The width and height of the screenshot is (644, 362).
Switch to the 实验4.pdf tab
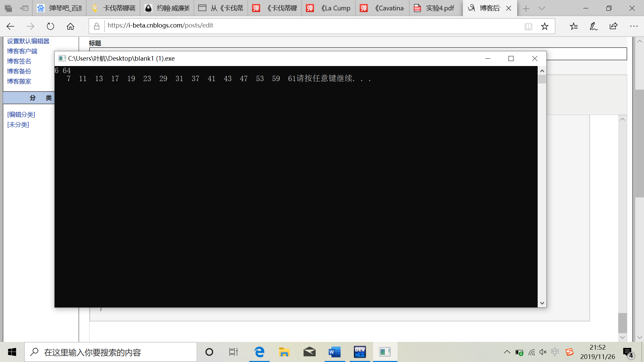pos(435,8)
